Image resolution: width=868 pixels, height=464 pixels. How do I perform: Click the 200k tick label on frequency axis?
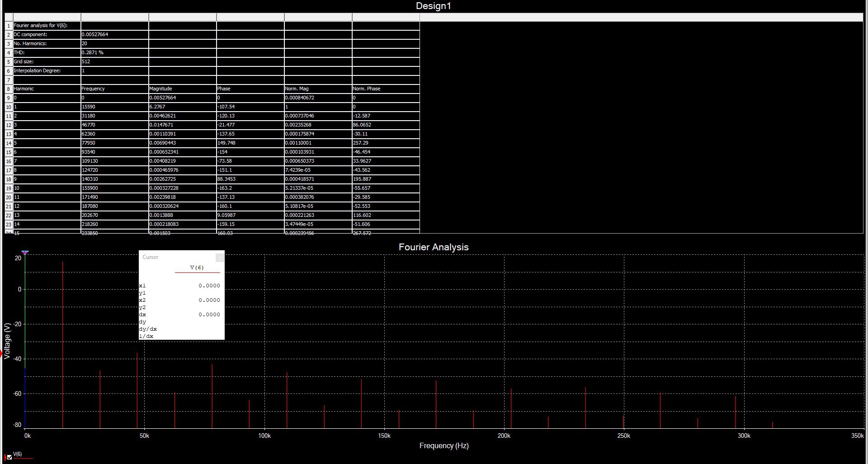(504, 436)
